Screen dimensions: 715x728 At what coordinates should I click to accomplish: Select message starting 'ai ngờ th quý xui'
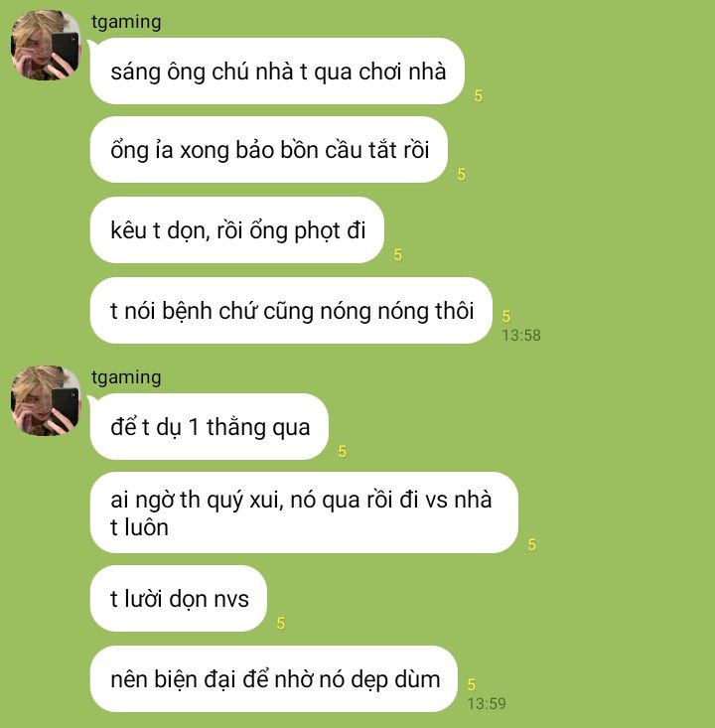coord(304,512)
